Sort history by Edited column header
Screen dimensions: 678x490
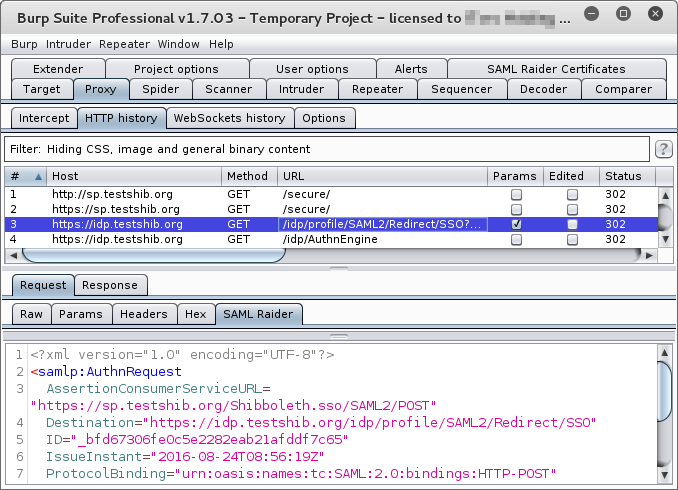tap(571, 176)
